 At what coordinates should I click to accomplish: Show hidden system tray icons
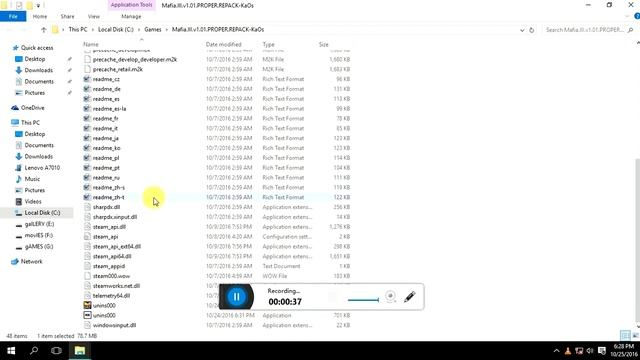coord(556,351)
